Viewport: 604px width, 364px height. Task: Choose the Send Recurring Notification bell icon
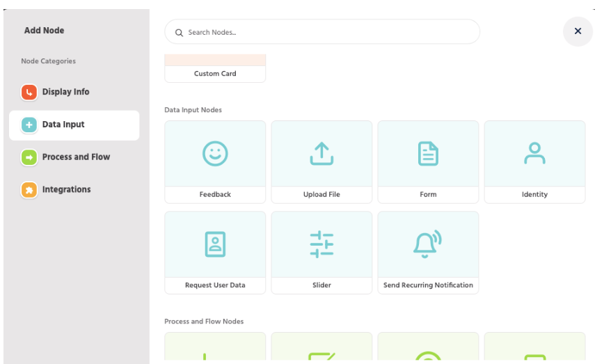pos(428,244)
